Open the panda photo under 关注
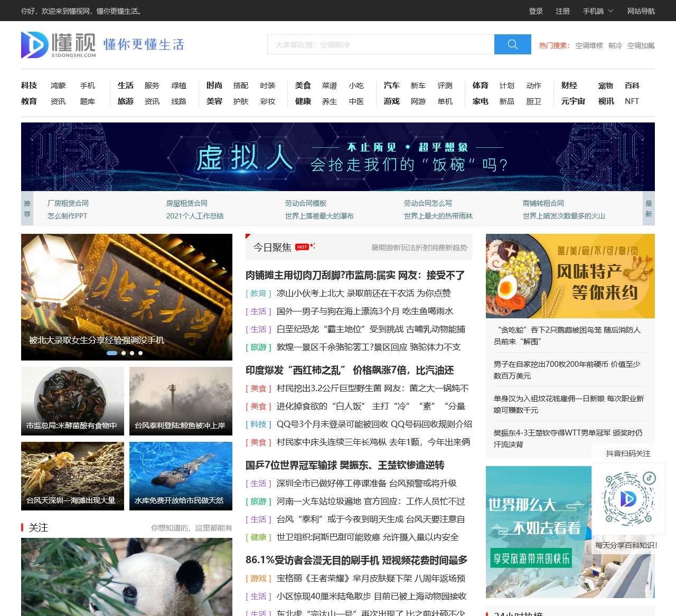The height and width of the screenshot is (616, 676). (x=127, y=577)
